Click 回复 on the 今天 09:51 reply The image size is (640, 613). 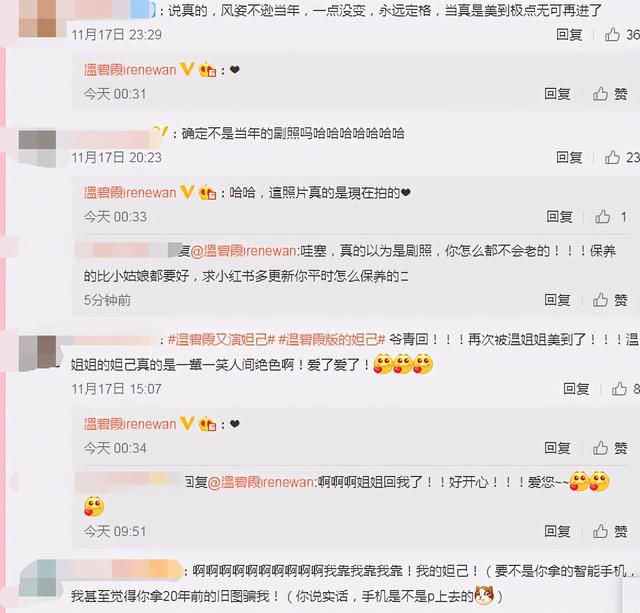tap(557, 531)
